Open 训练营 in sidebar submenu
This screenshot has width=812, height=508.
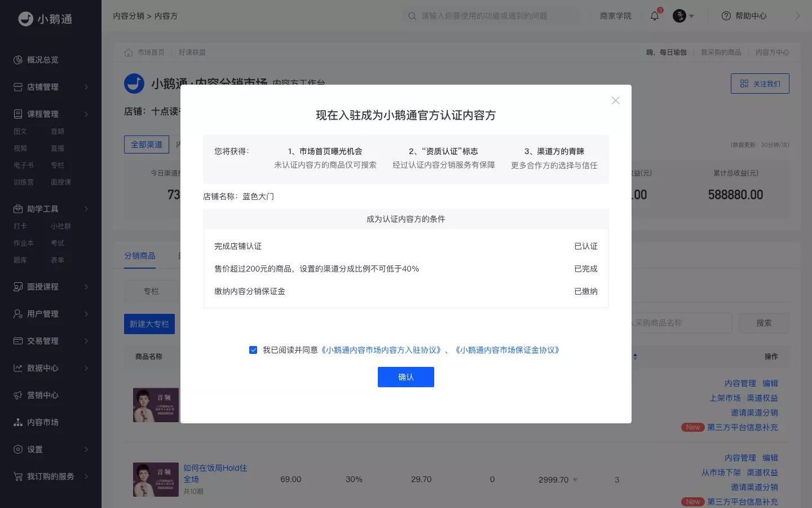[x=24, y=182]
